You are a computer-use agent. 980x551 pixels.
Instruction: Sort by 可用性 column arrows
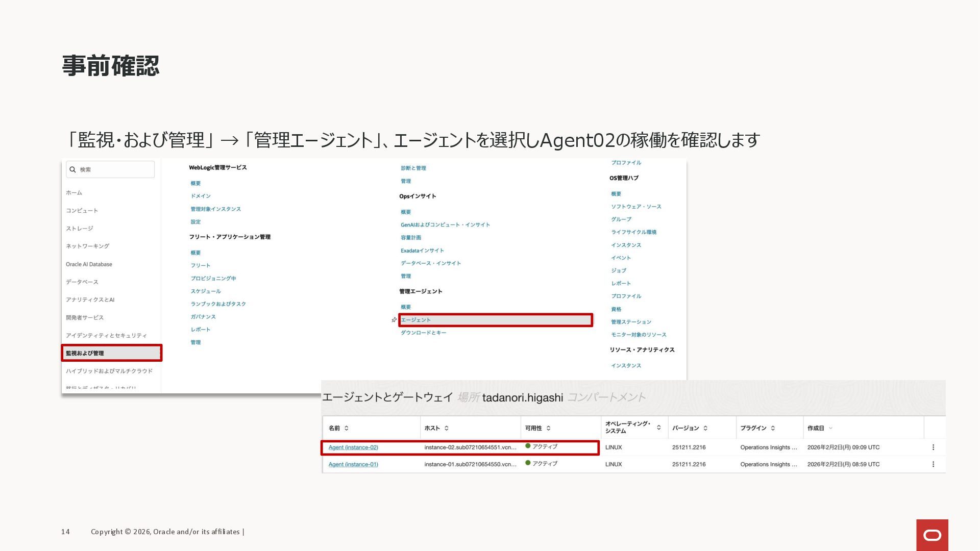pos(549,428)
